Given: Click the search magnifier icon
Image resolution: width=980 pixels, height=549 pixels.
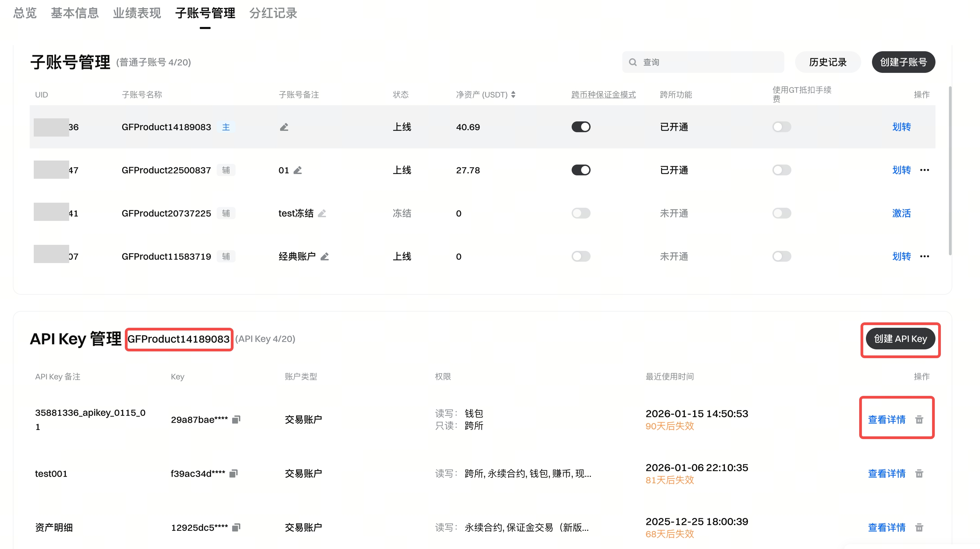Looking at the screenshot, I should pyautogui.click(x=632, y=62).
